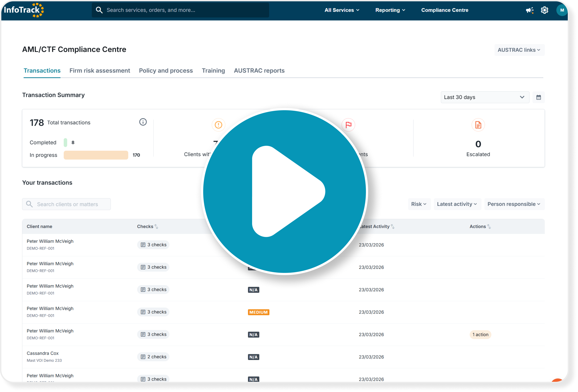Image resolution: width=578 pixels, height=392 pixels.
Task: Open the Risk filter dropdown
Action: tap(419, 204)
